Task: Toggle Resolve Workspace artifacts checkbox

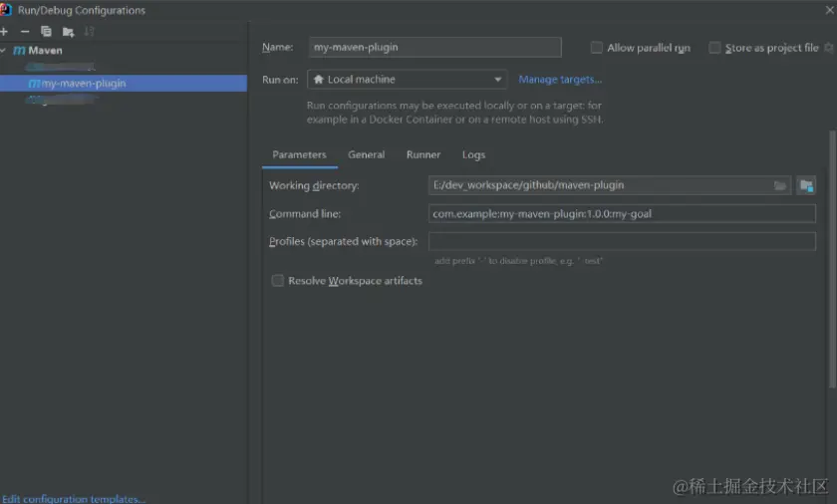Action: click(278, 281)
